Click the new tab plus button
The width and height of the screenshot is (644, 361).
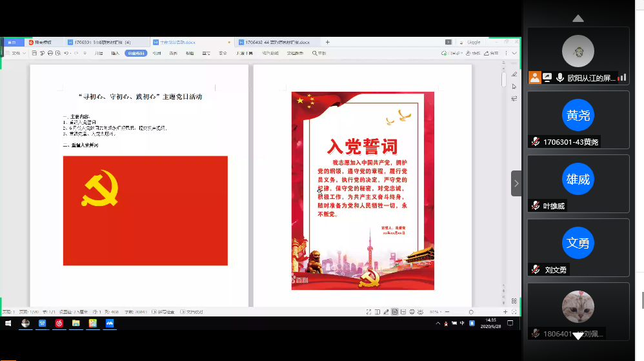pos(328,42)
